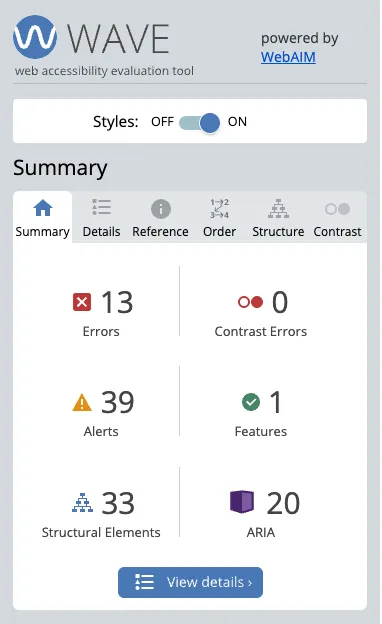The width and height of the screenshot is (382, 624).
Task: Open the Reference tab
Action: tap(160, 217)
